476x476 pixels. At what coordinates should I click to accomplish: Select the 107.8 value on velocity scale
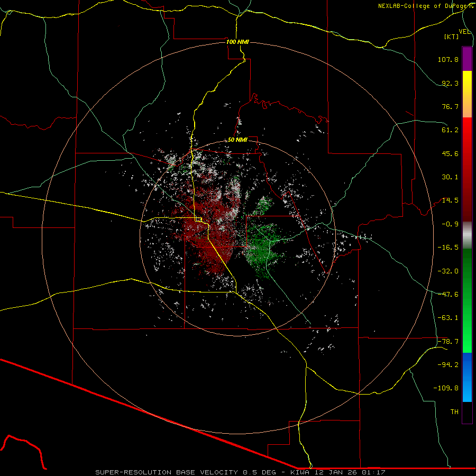pos(448,59)
